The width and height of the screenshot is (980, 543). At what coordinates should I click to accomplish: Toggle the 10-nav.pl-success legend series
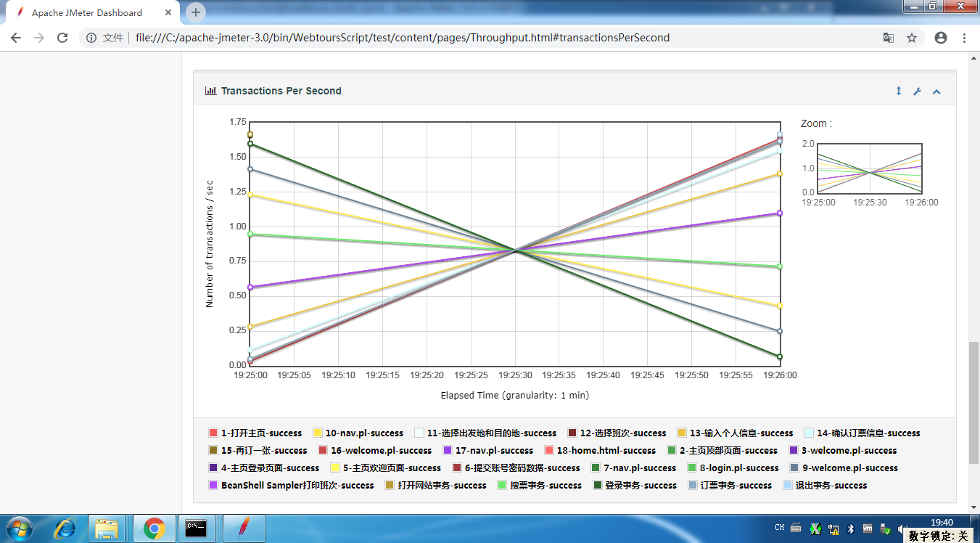pos(358,433)
